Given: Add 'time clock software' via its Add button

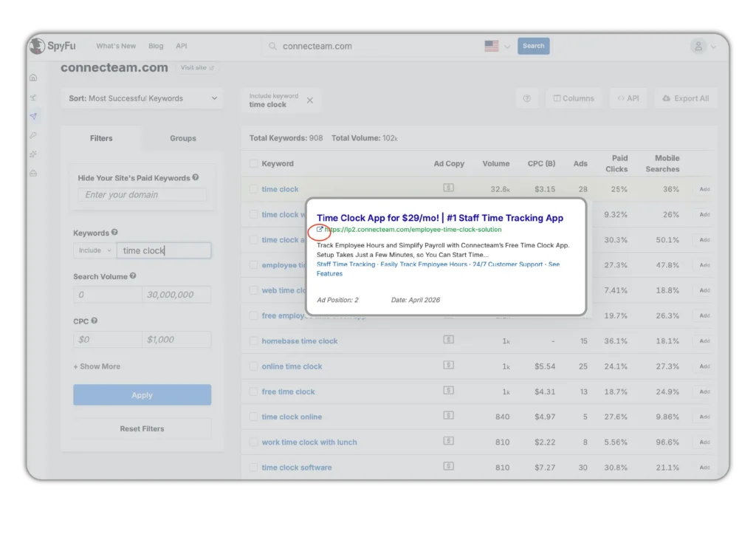Looking at the screenshot, I should tap(704, 468).
